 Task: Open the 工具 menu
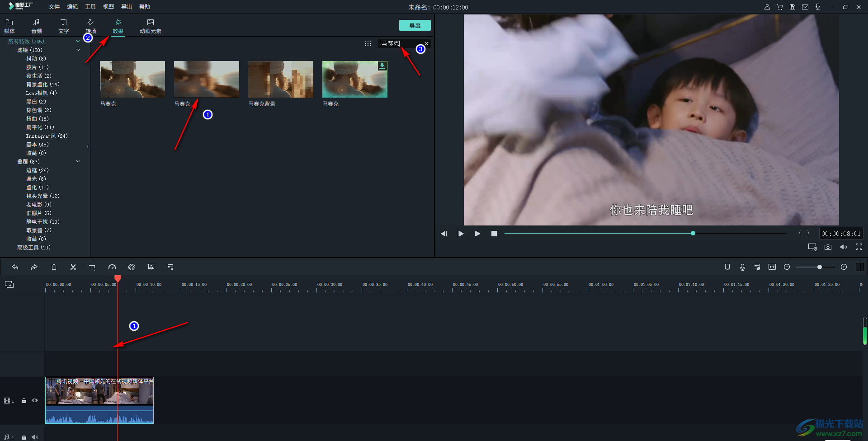point(90,7)
